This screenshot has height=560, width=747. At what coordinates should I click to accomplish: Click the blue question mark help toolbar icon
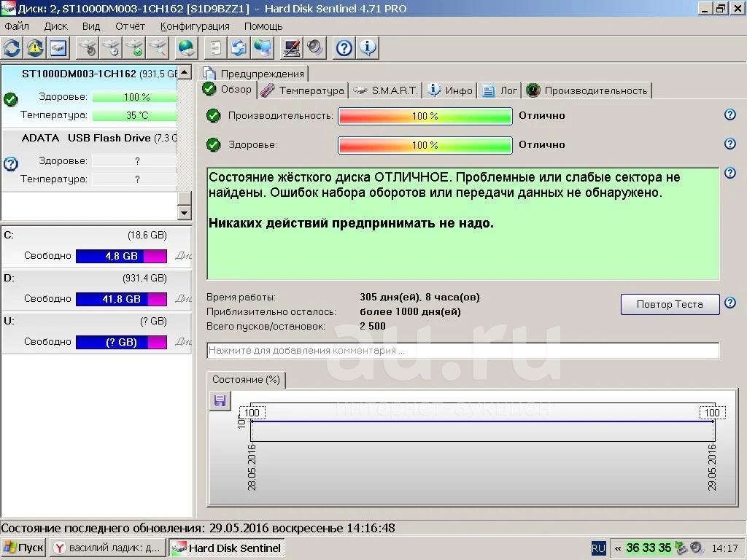click(344, 48)
